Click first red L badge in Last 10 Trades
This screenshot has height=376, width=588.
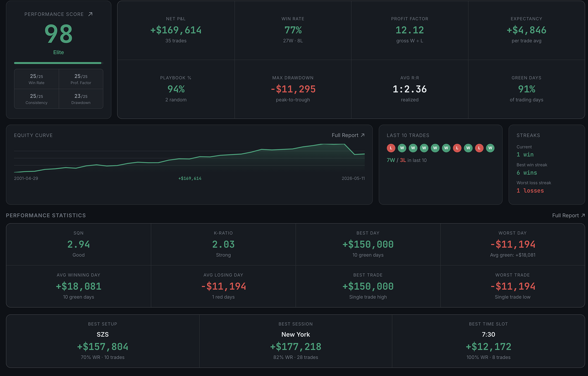pos(391,148)
